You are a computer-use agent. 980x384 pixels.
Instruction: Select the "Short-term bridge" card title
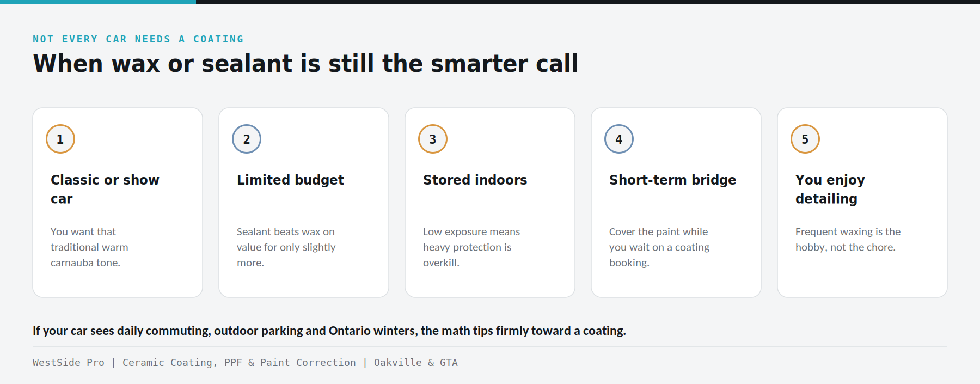coord(672,180)
